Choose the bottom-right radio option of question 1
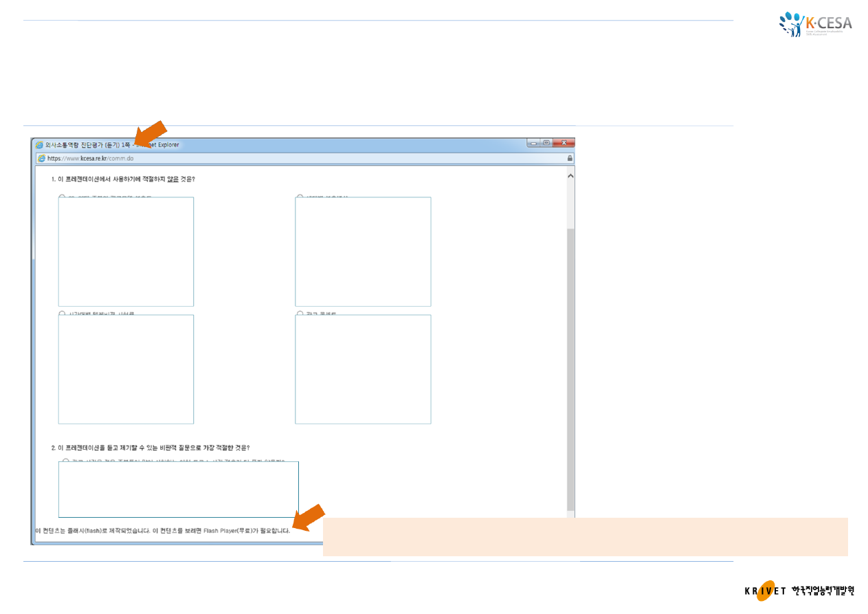This screenshot has height=614, width=868. point(300,314)
